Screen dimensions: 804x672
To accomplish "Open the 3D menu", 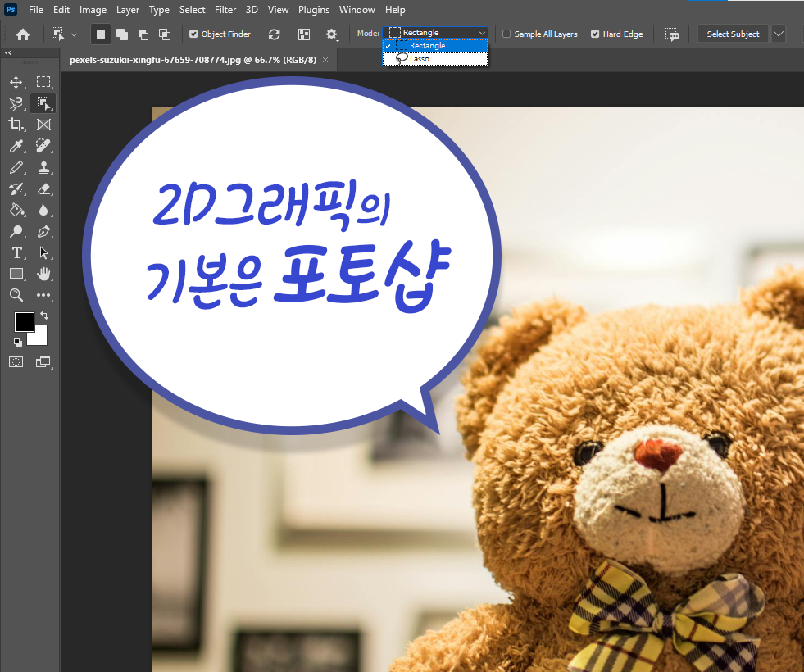I will pyautogui.click(x=252, y=10).
